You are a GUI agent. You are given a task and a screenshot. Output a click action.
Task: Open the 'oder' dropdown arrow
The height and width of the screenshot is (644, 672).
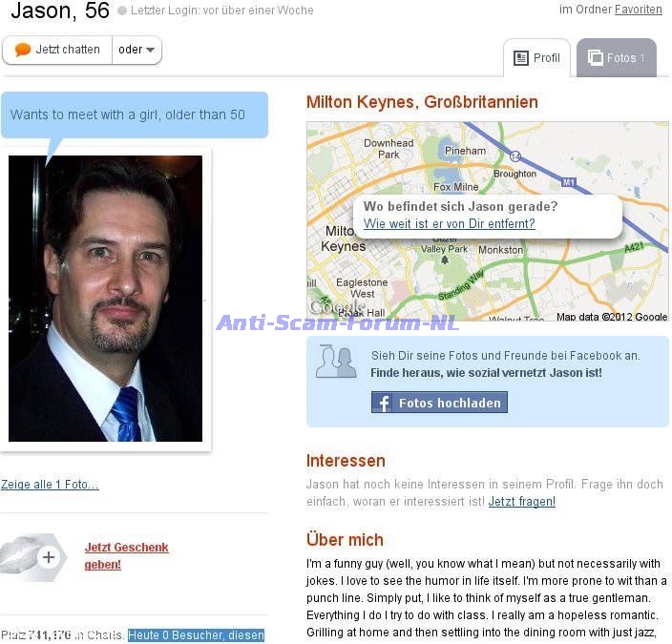[150, 51]
